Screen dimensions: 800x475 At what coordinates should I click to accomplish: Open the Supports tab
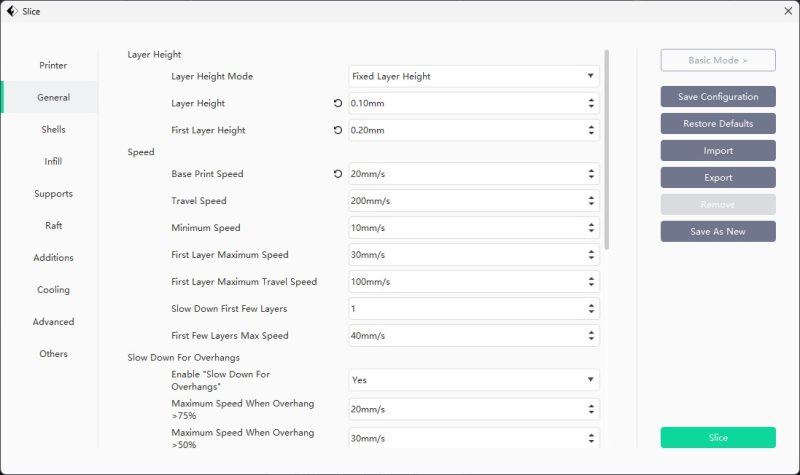(x=53, y=194)
